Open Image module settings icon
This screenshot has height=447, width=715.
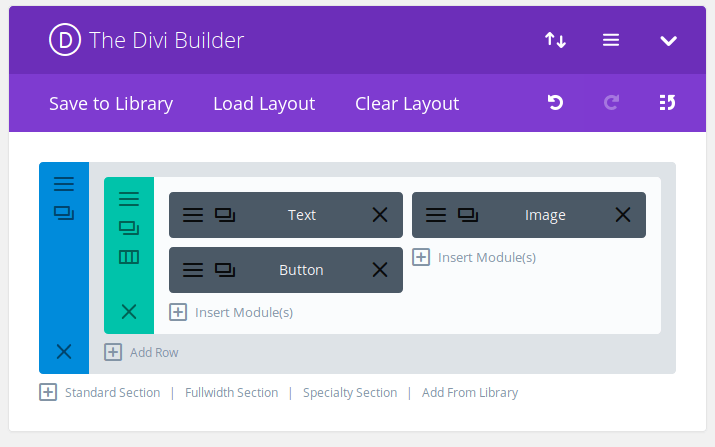click(x=436, y=215)
